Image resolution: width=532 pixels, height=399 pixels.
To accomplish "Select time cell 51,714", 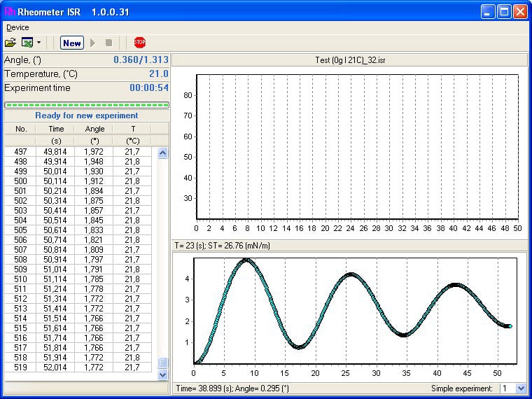I will [x=55, y=338].
